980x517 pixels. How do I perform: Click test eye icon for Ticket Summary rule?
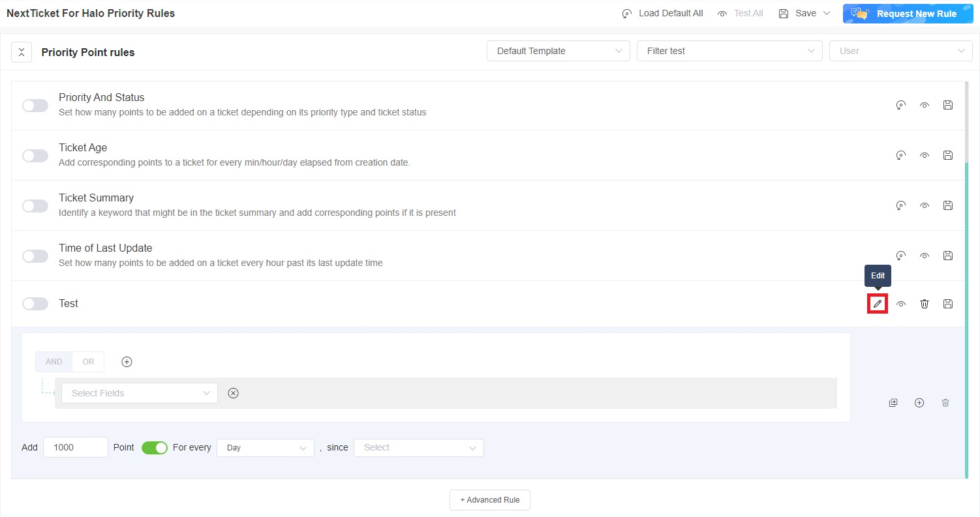(x=925, y=205)
